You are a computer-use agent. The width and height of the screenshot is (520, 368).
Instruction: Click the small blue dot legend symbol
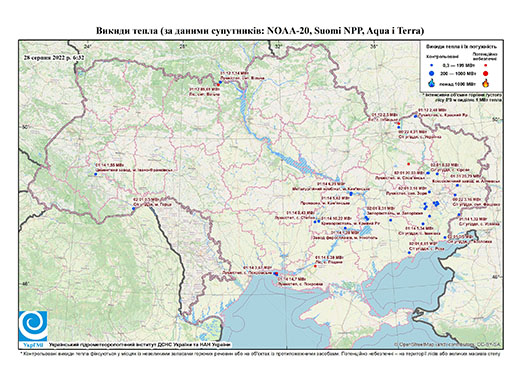pos(432,65)
